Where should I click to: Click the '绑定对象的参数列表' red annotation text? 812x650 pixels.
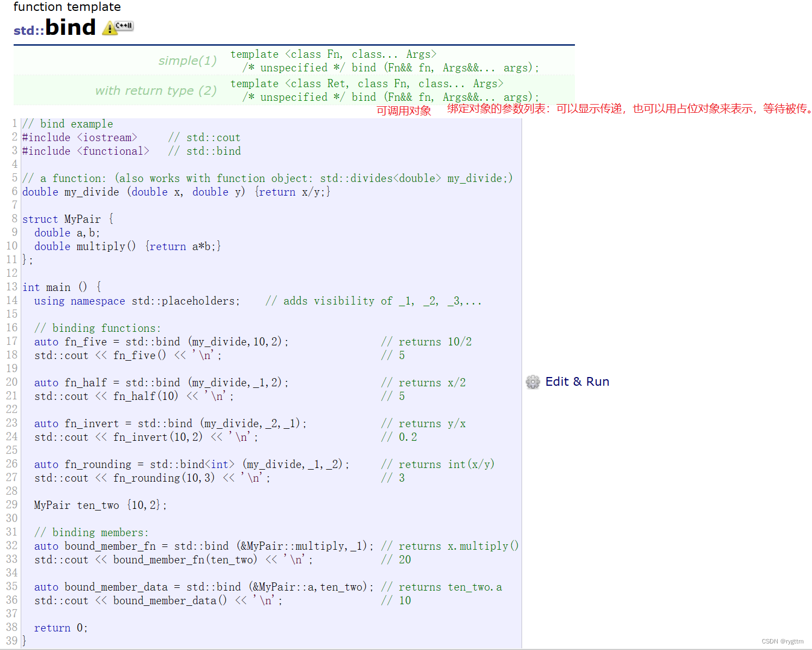point(496,108)
